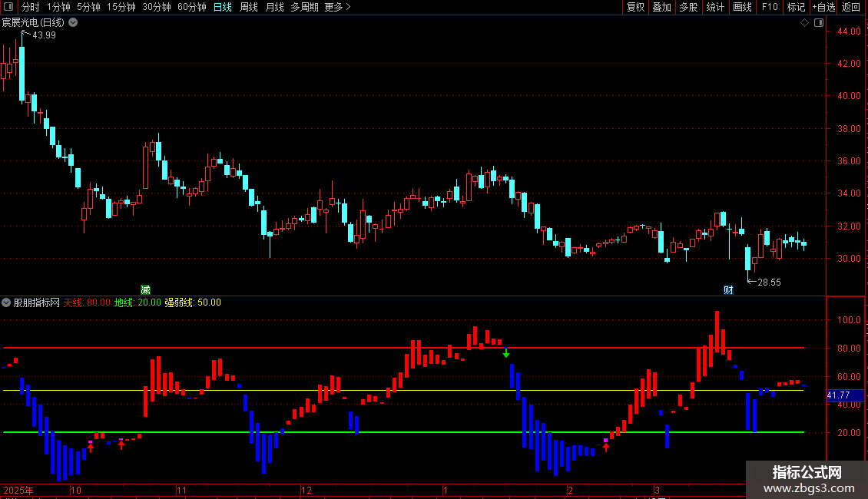Toggle the right side panel icon

pos(819,23)
